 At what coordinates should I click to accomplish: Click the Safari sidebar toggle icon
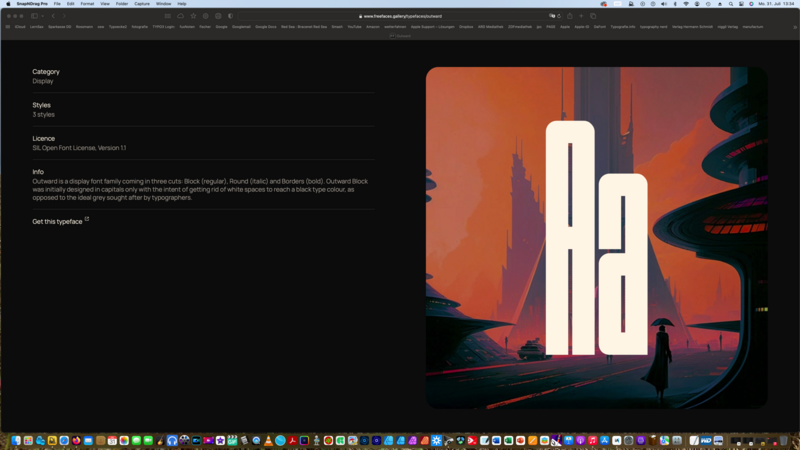click(x=34, y=16)
